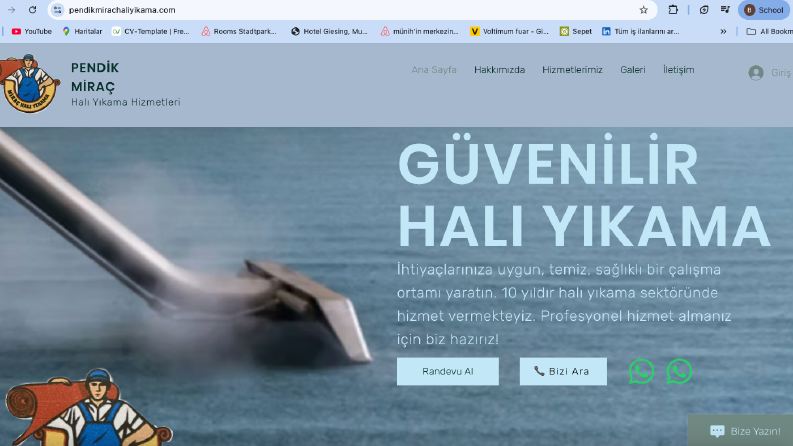793x446 pixels.
Task: Click the second WhatsApp icon
Action: (x=679, y=371)
